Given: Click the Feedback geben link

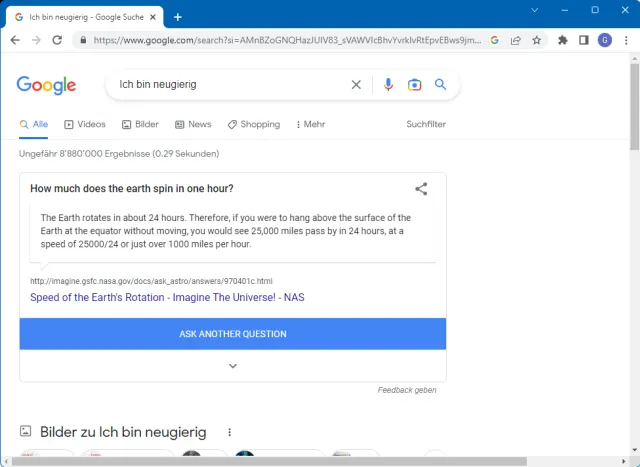Looking at the screenshot, I should 407,390.
